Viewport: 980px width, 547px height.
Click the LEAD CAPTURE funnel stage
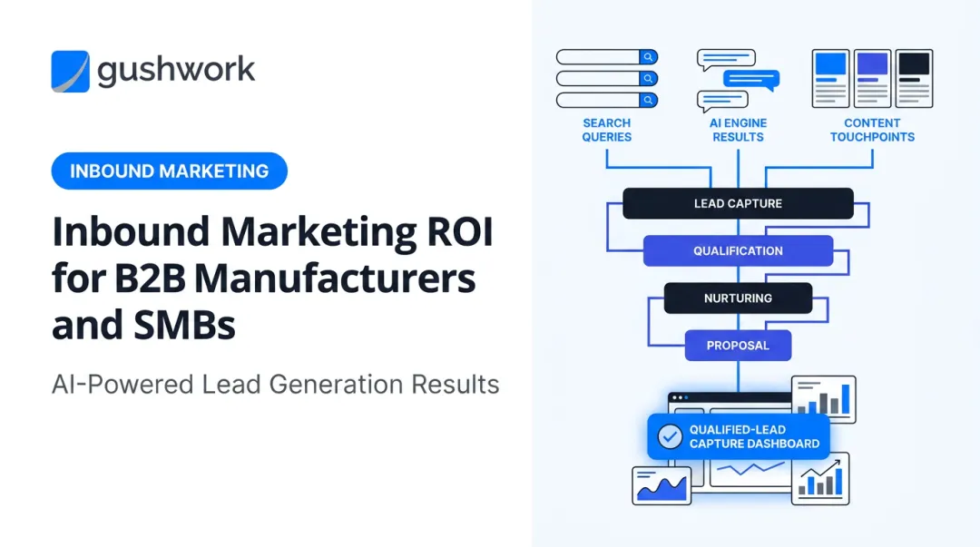[738, 203]
